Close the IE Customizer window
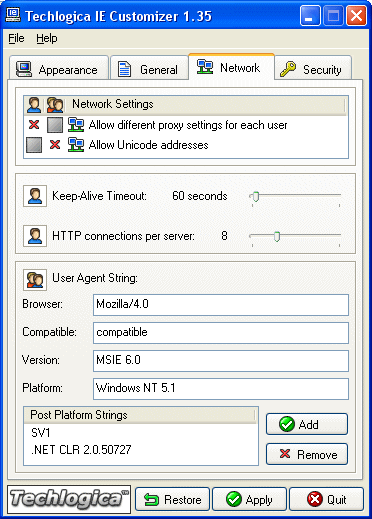Image resolution: width=372 pixels, height=519 pixels. coord(356,16)
